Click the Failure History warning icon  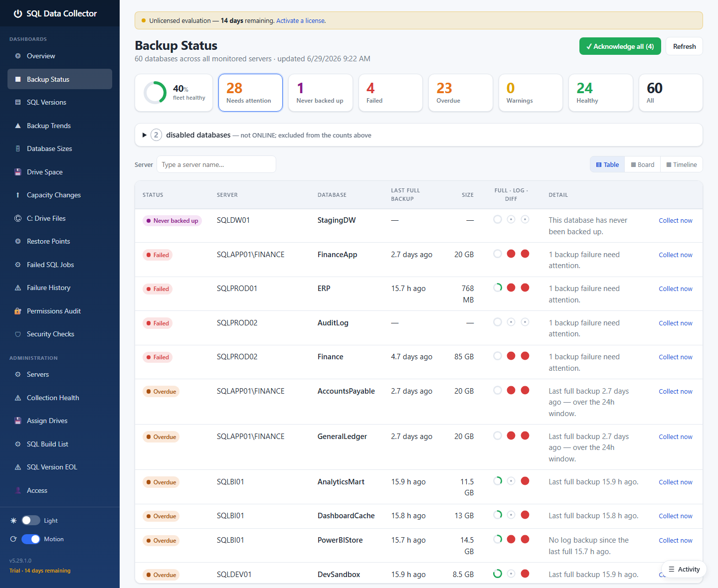click(x=18, y=288)
